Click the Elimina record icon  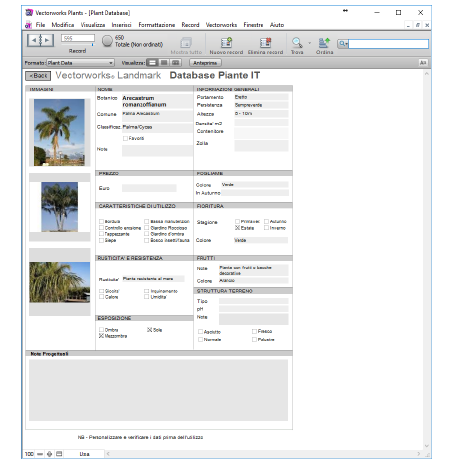(x=265, y=43)
